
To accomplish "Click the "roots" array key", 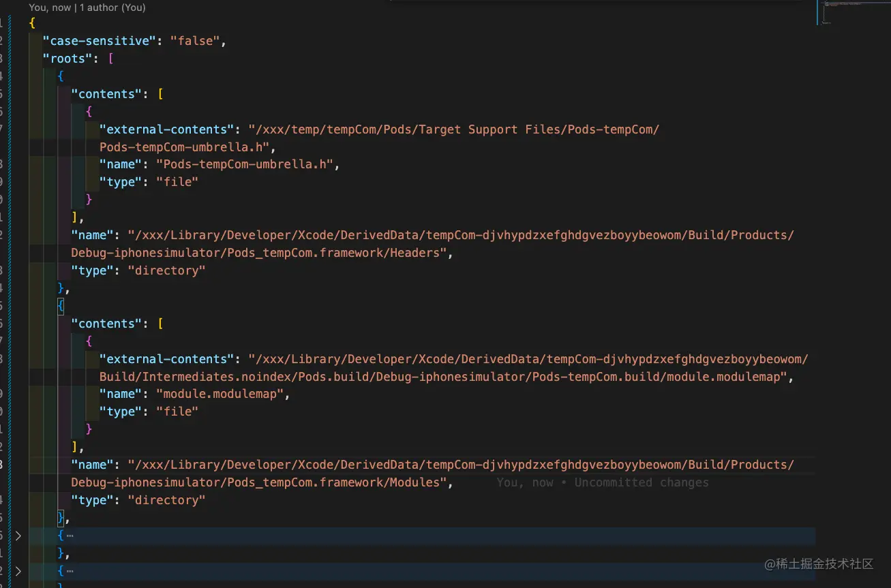I will click(67, 59).
